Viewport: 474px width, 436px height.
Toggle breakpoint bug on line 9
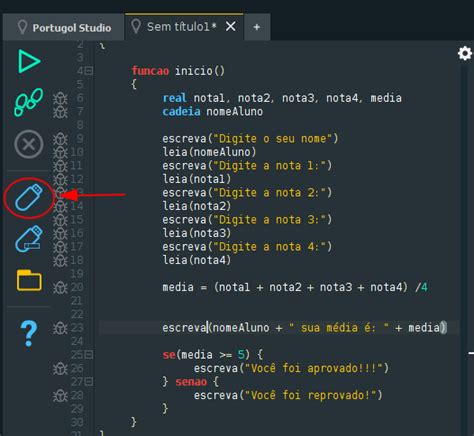(x=60, y=139)
